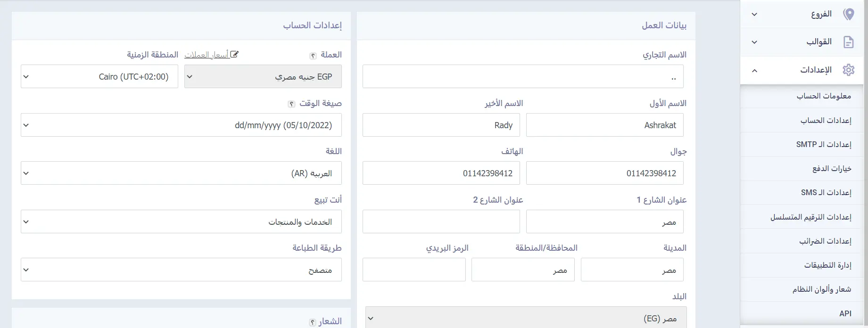The width and height of the screenshot is (868, 328).
Task: Open the country مصر (EG) dropdown
Action: (526, 319)
